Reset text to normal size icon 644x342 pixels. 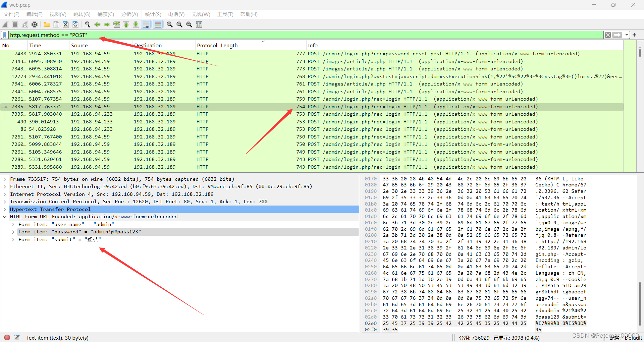[189, 24]
